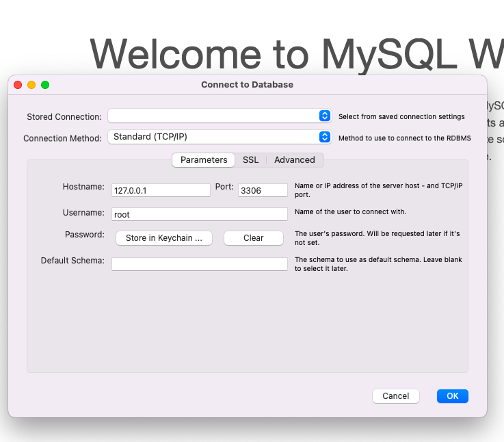Viewport: 504px width, 442px height.
Task: Click Store in Keychain button
Action: click(x=164, y=238)
